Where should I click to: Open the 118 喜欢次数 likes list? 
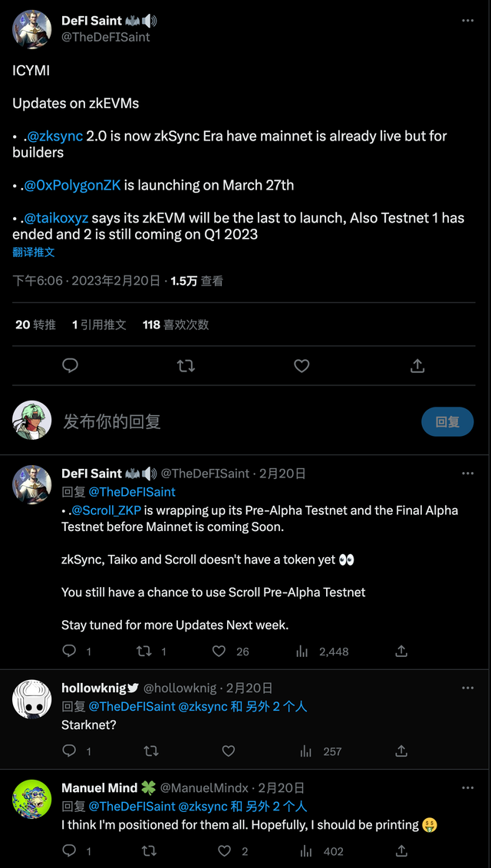(x=176, y=325)
